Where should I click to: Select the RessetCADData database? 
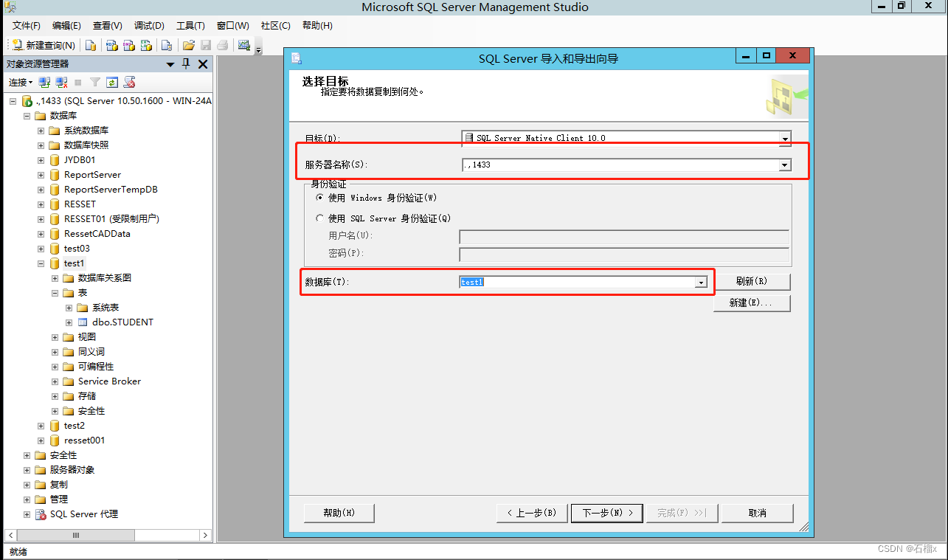(x=97, y=234)
